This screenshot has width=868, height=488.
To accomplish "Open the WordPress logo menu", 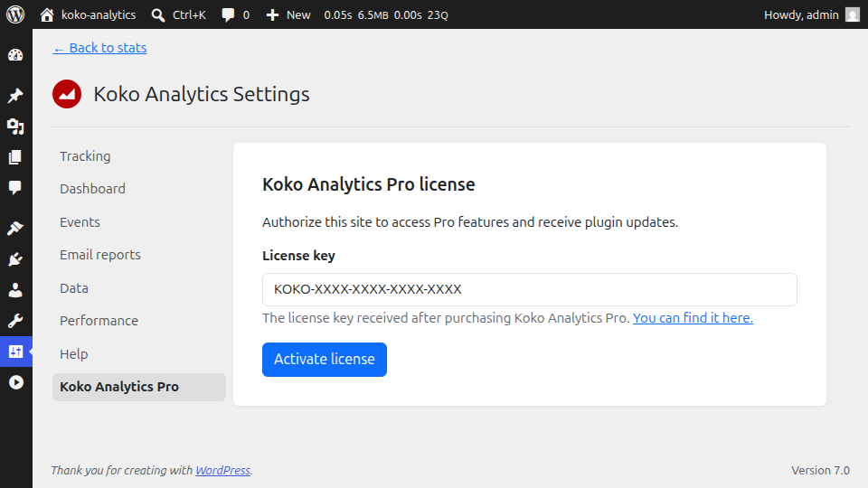I will 15,14.
